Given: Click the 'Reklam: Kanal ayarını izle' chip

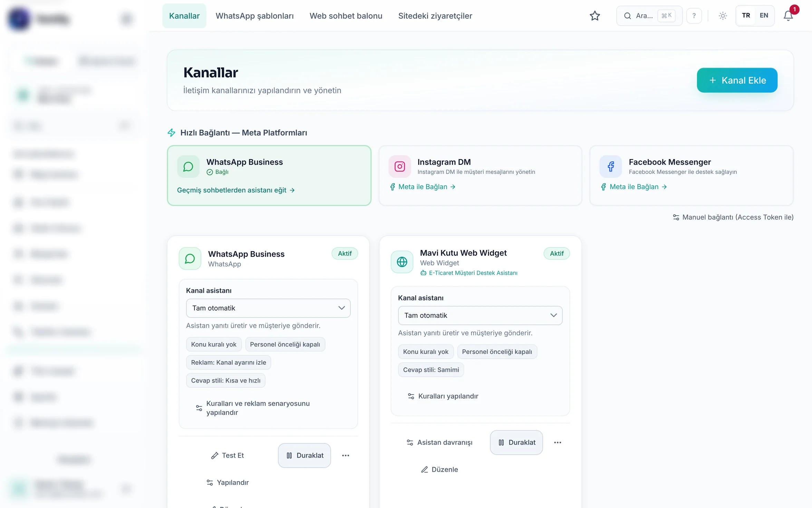Looking at the screenshot, I should click(229, 363).
